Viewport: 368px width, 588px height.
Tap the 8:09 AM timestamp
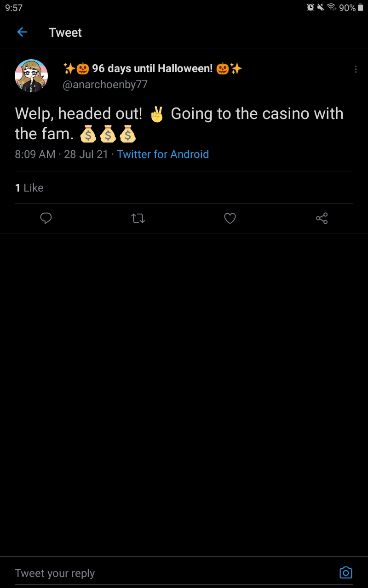[x=35, y=154]
